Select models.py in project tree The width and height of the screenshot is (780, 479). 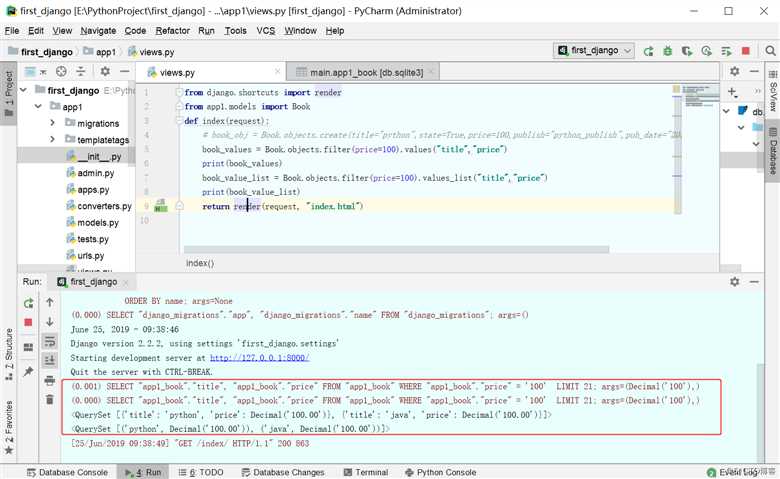93,222
